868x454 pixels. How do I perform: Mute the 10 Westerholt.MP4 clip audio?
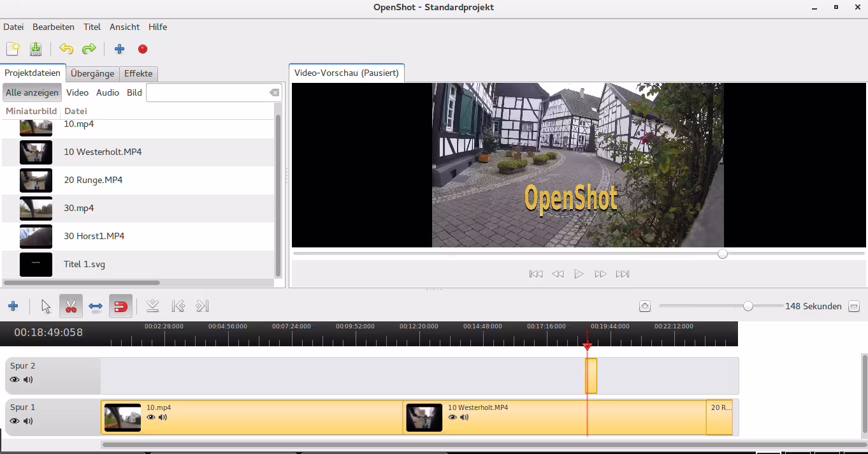click(464, 418)
